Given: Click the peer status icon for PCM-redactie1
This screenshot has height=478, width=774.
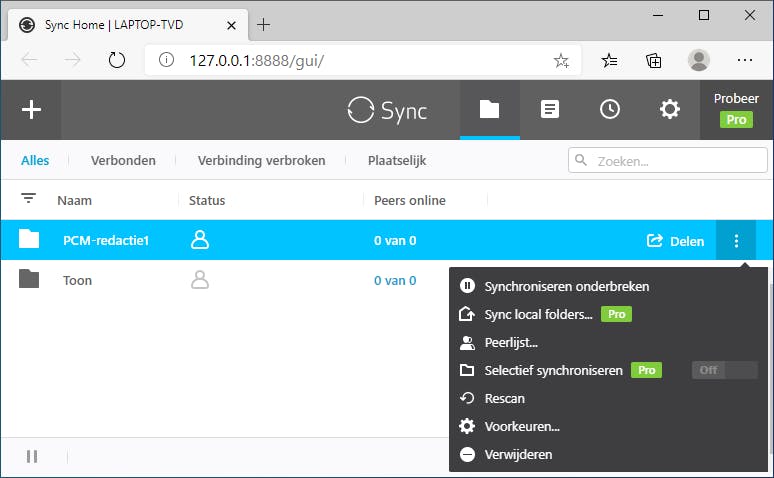Looking at the screenshot, I should point(200,239).
